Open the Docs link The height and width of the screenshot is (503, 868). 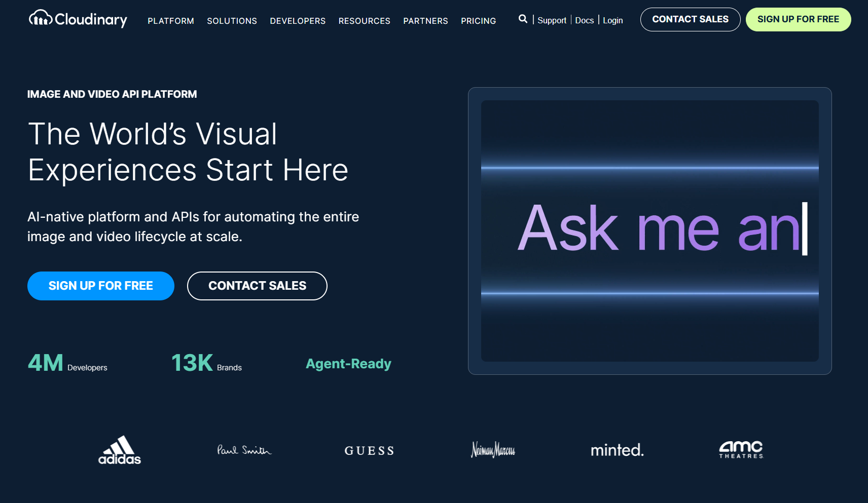tap(584, 20)
